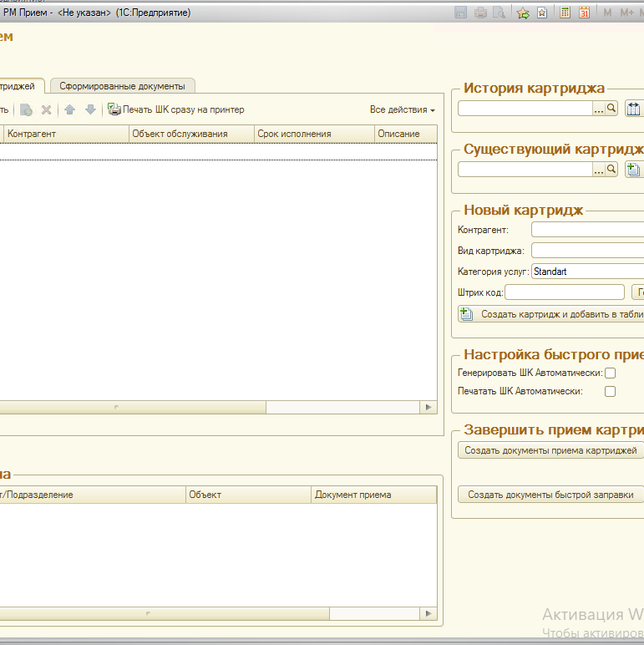Viewport: 644px width, 645px height.
Task: Click Существующий картридж input field
Action: coord(525,169)
